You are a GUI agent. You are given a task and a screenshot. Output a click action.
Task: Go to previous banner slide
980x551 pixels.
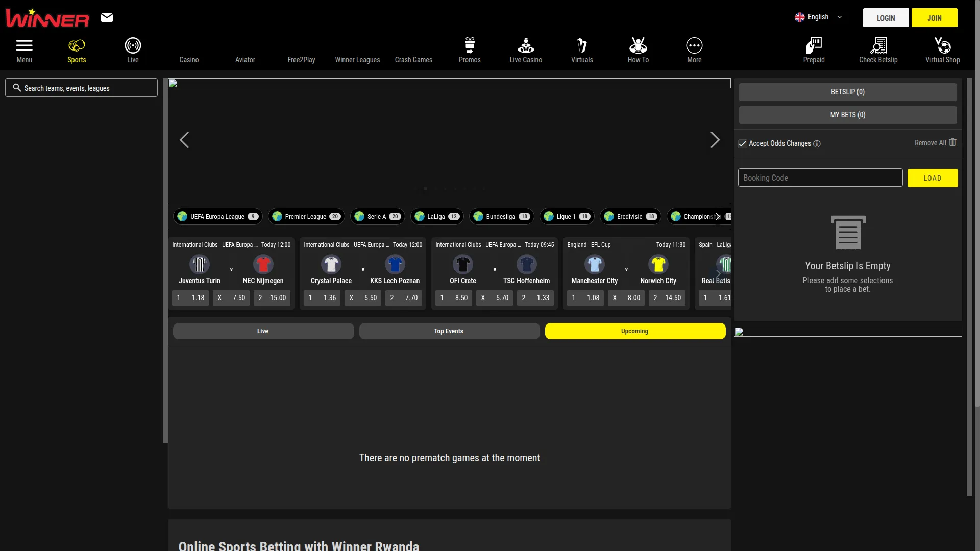coord(184,140)
